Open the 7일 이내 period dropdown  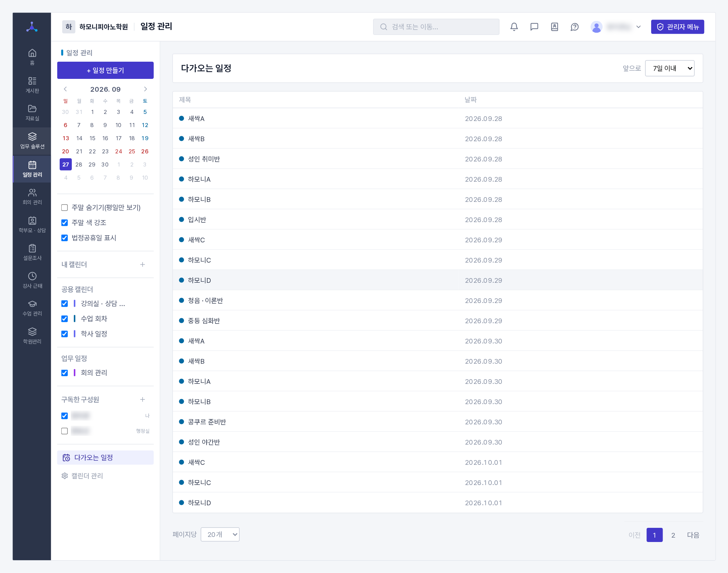click(x=669, y=68)
